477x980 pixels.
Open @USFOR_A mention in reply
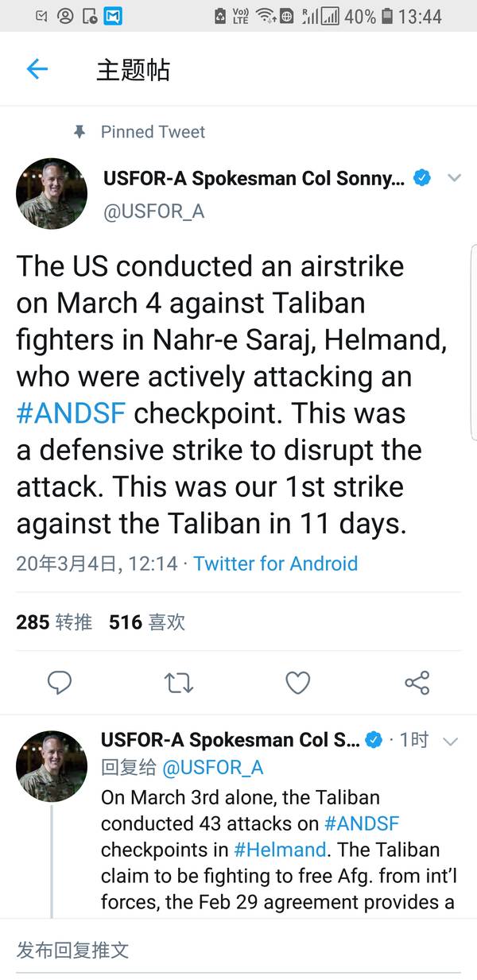[212, 768]
